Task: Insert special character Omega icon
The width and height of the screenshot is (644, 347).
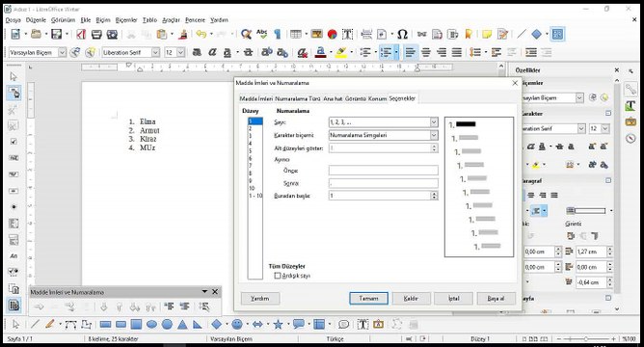Action: tap(403, 34)
